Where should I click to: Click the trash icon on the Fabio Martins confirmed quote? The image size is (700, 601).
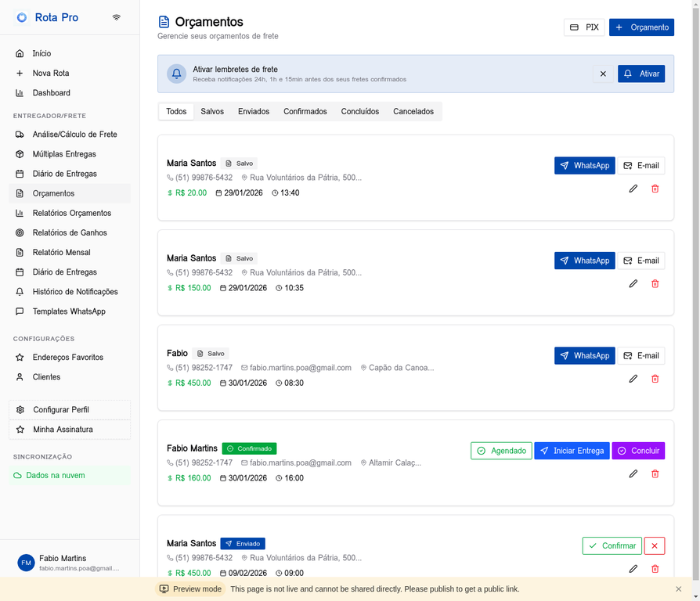click(x=655, y=474)
